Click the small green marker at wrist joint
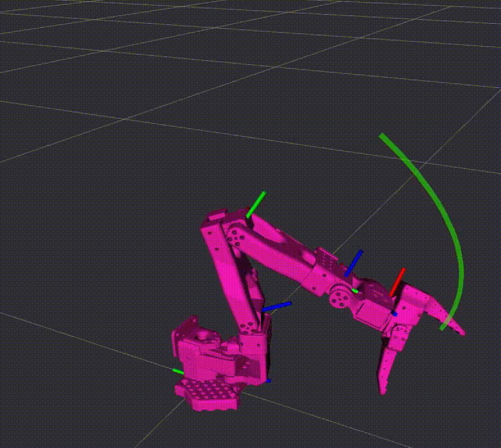The height and width of the screenshot is (448, 501). pos(355,291)
